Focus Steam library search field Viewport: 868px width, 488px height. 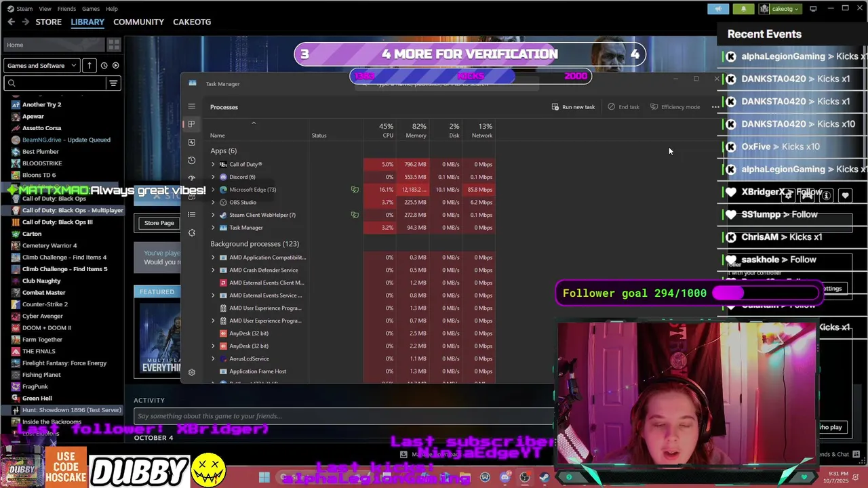(56, 83)
